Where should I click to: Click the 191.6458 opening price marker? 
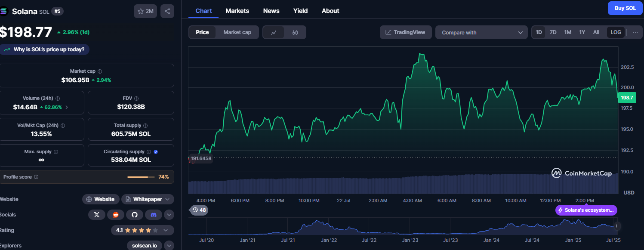(x=201, y=158)
